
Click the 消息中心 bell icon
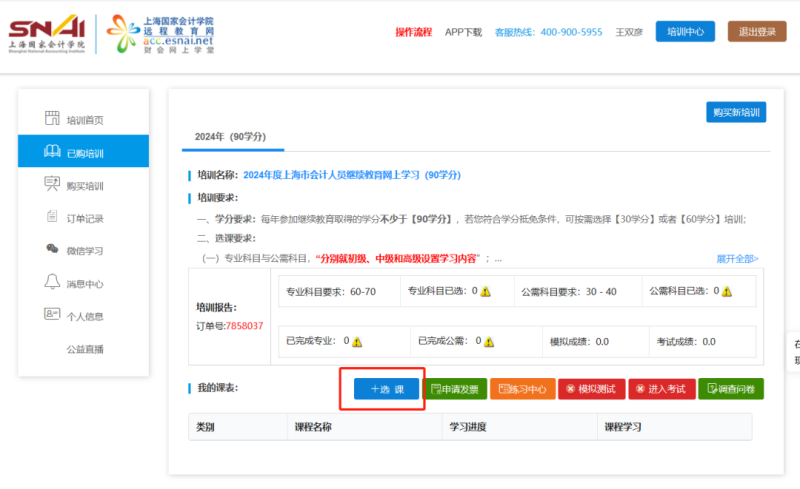(52, 283)
